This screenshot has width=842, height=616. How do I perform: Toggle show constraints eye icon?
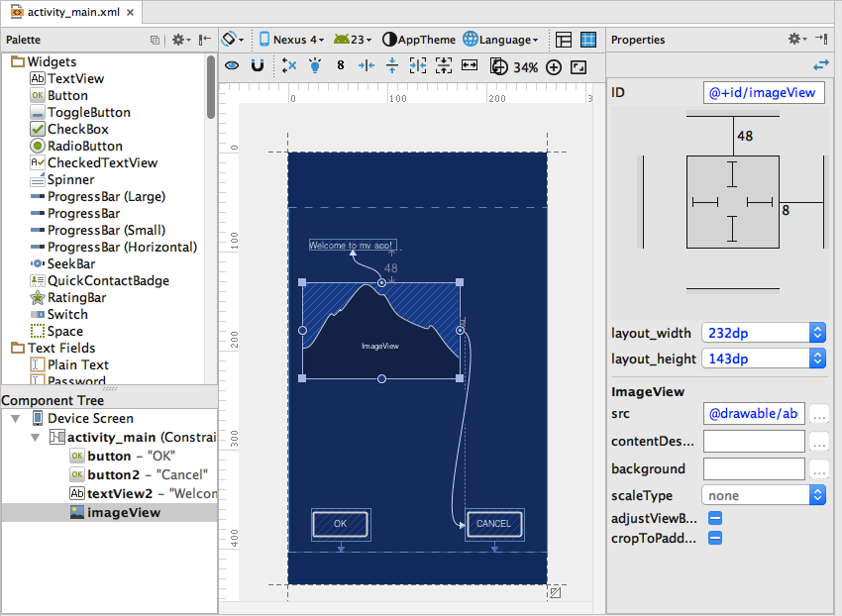click(232, 66)
